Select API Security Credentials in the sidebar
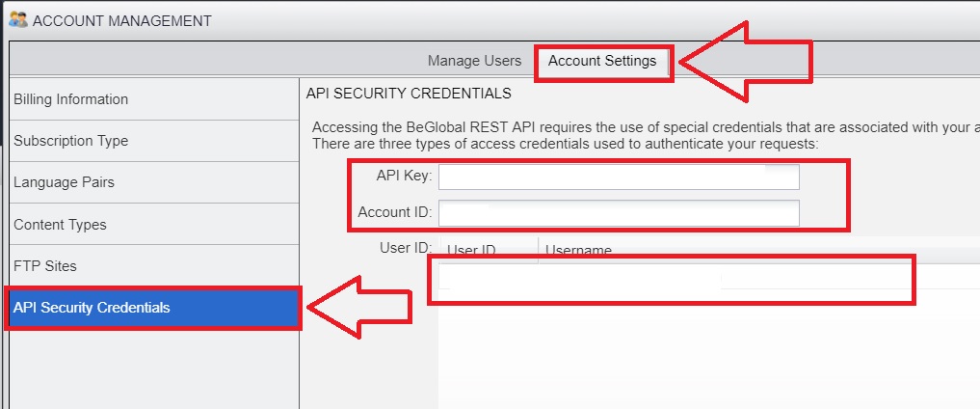 pyautogui.click(x=92, y=308)
